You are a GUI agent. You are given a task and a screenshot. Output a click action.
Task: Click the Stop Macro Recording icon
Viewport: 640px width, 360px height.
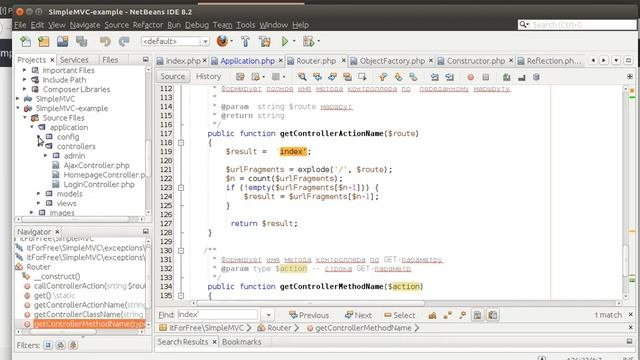(x=485, y=77)
